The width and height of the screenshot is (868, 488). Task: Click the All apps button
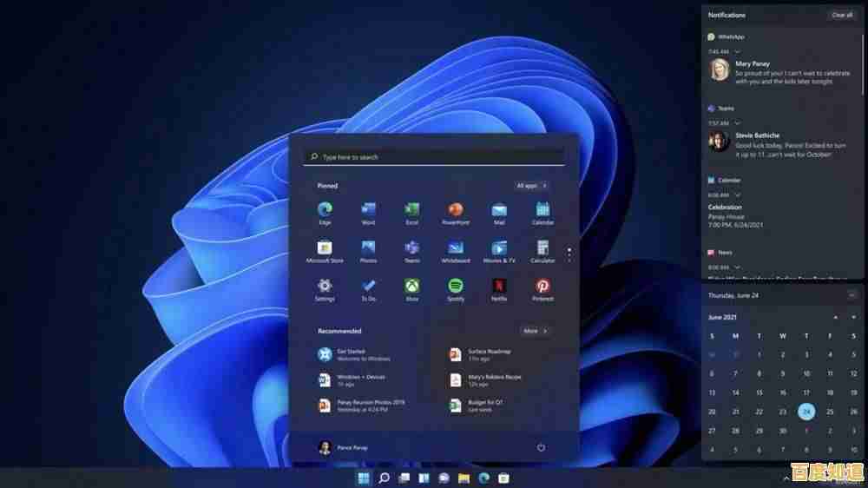click(531, 186)
